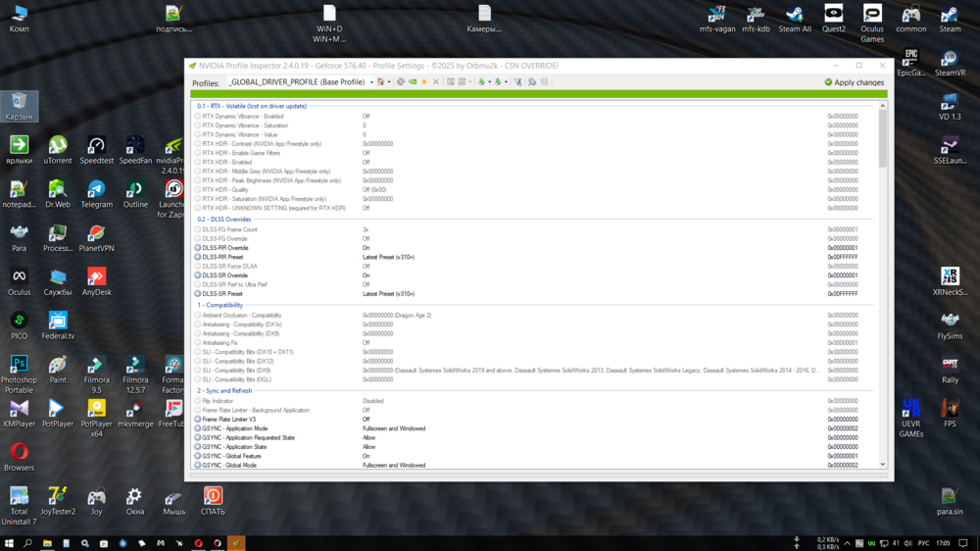Click the home icon in Profile Inspector toolbar
The height and width of the screenshot is (551, 980).
[380, 82]
